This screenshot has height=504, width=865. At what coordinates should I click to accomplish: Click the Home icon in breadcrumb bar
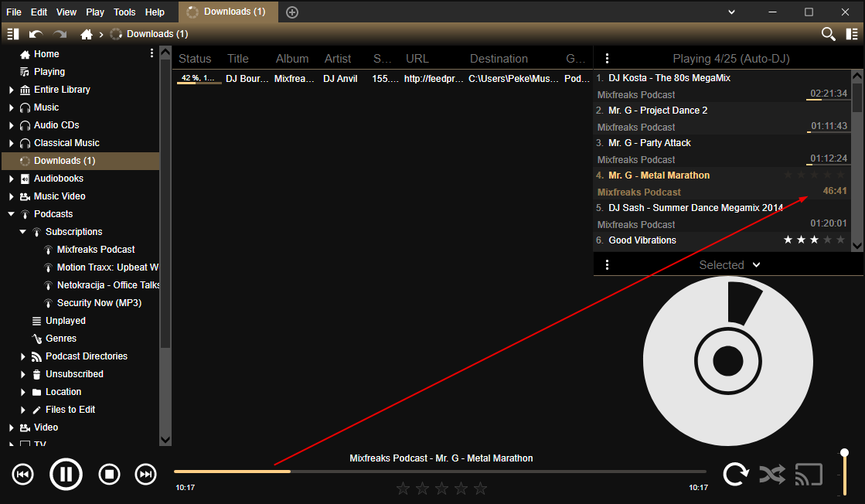tap(87, 34)
